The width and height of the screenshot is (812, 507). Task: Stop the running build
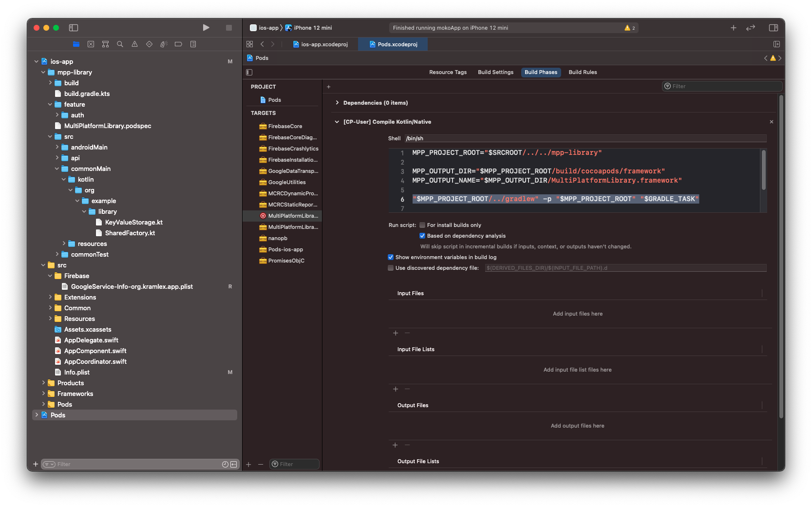tap(229, 28)
